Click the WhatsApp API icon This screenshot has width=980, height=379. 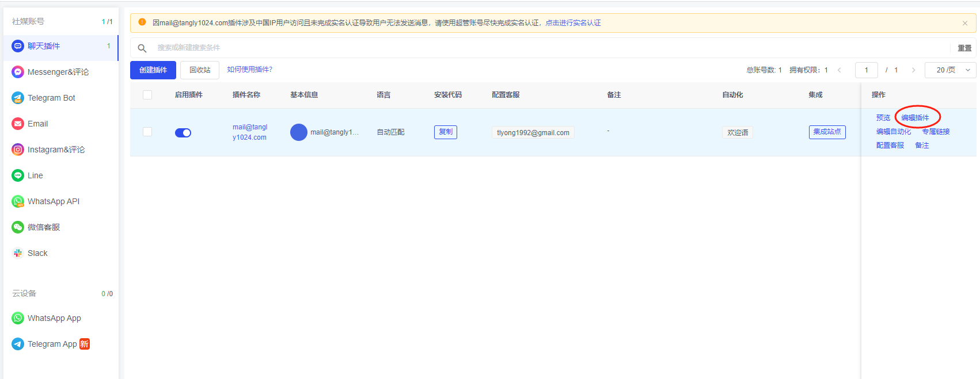(x=18, y=201)
